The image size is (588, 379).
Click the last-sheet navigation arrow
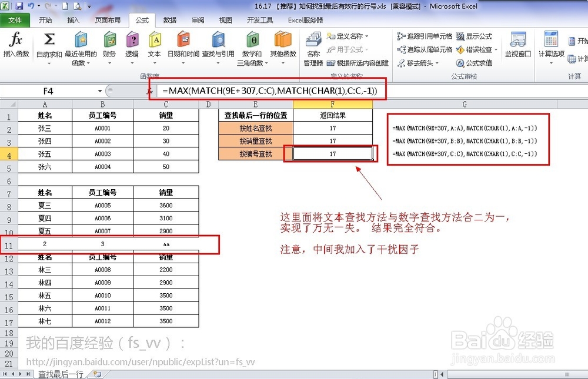click(x=28, y=374)
